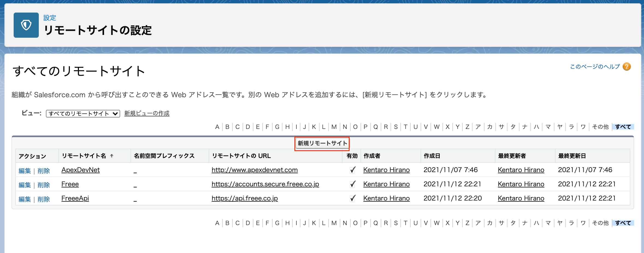Open the FreeeApi remote site name

(75, 198)
